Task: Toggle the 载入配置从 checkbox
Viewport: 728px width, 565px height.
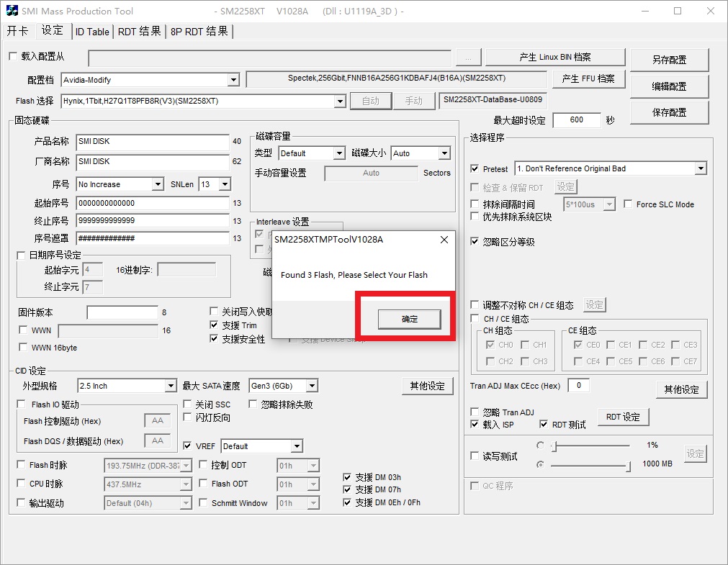Action: coord(12,56)
